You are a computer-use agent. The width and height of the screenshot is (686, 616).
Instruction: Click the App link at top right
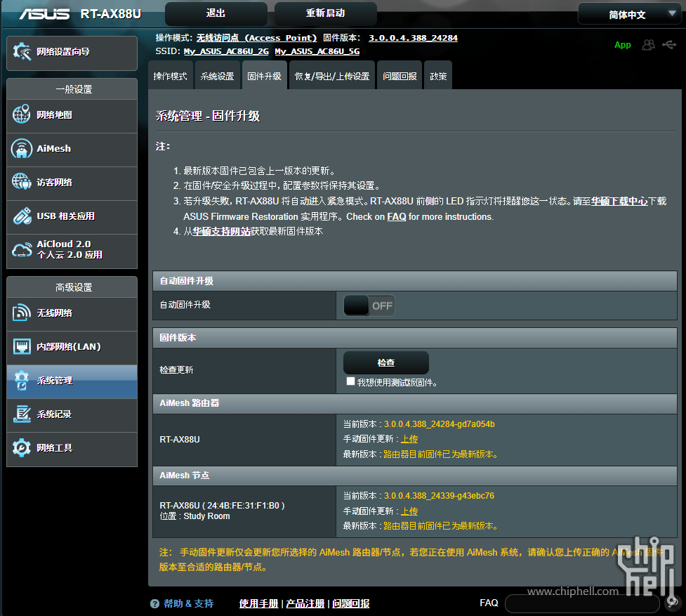623,45
